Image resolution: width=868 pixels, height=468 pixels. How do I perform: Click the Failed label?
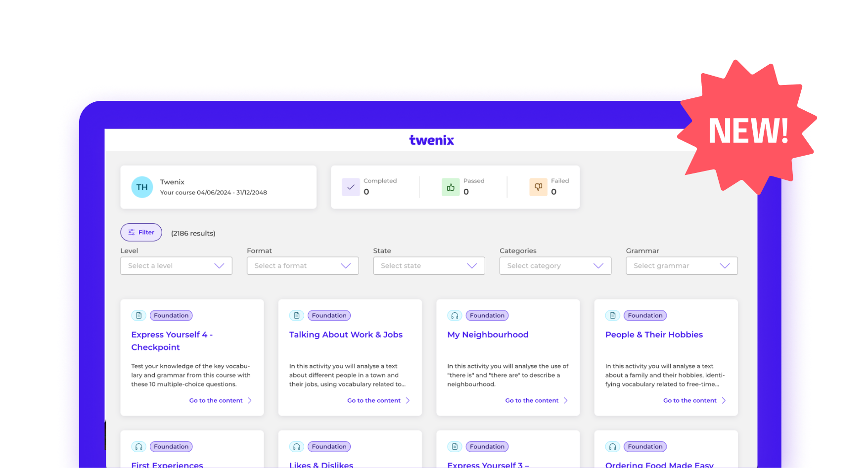pyautogui.click(x=560, y=181)
